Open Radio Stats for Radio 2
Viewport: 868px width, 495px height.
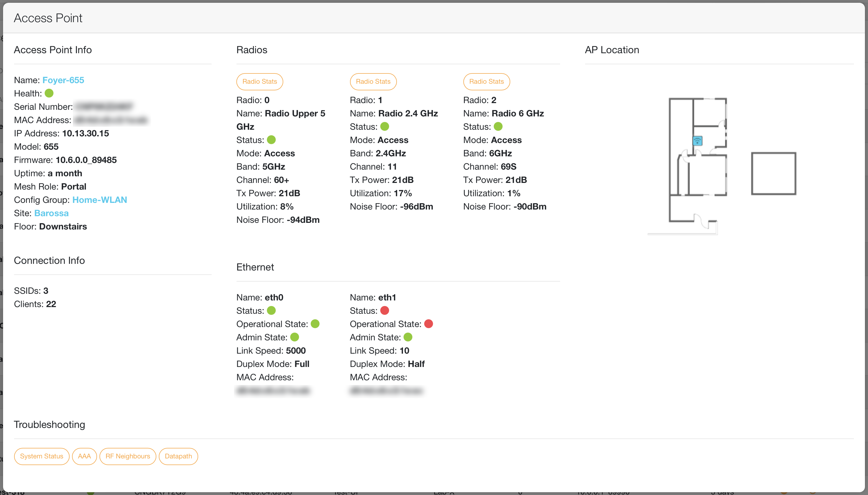(486, 81)
